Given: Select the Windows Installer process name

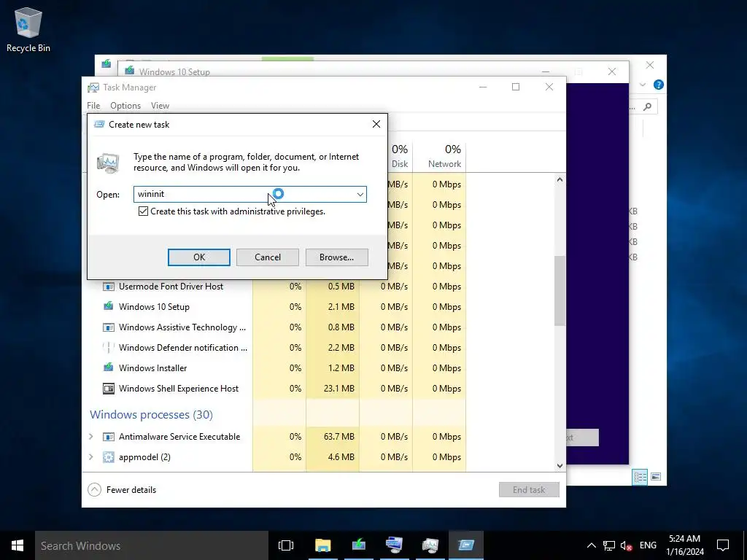Looking at the screenshot, I should coord(152,368).
